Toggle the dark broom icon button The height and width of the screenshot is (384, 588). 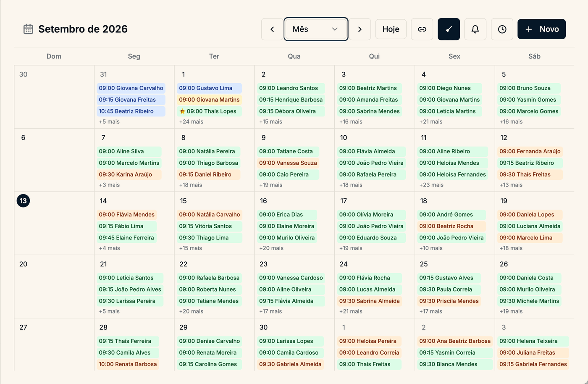(449, 29)
